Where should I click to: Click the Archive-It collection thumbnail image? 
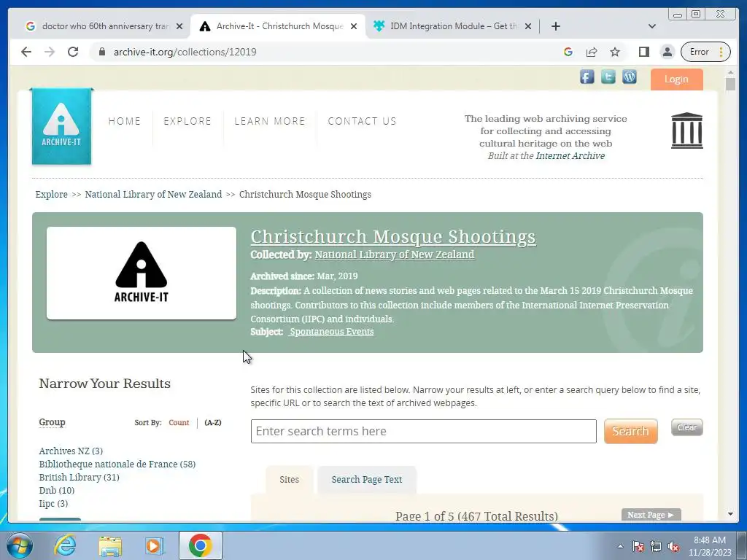pos(142,273)
